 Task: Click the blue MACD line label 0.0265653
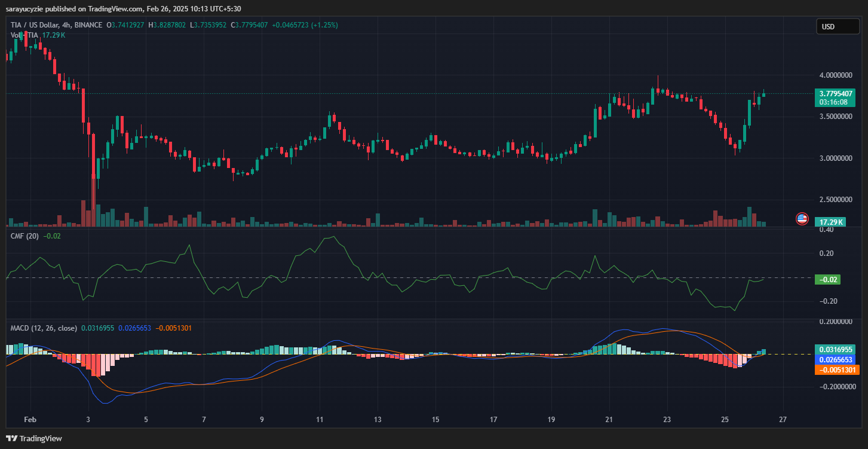[836, 359]
